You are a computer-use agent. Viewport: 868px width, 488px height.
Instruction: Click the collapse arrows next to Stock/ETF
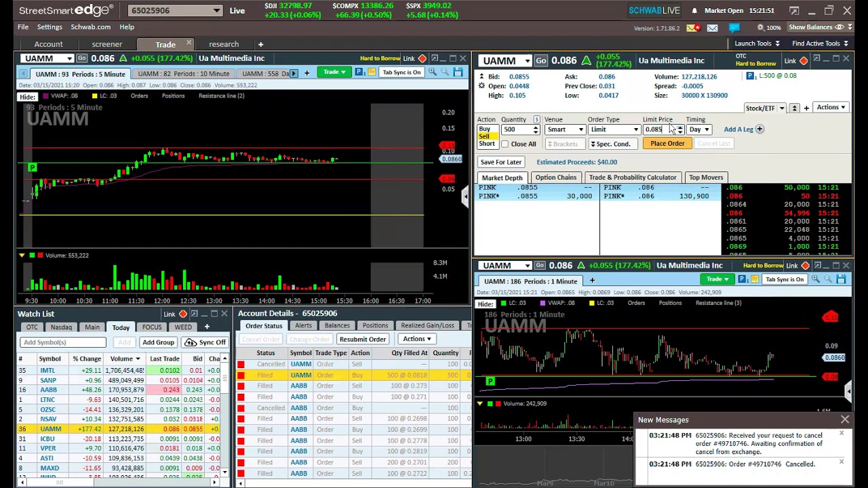pyautogui.click(x=795, y=108)
